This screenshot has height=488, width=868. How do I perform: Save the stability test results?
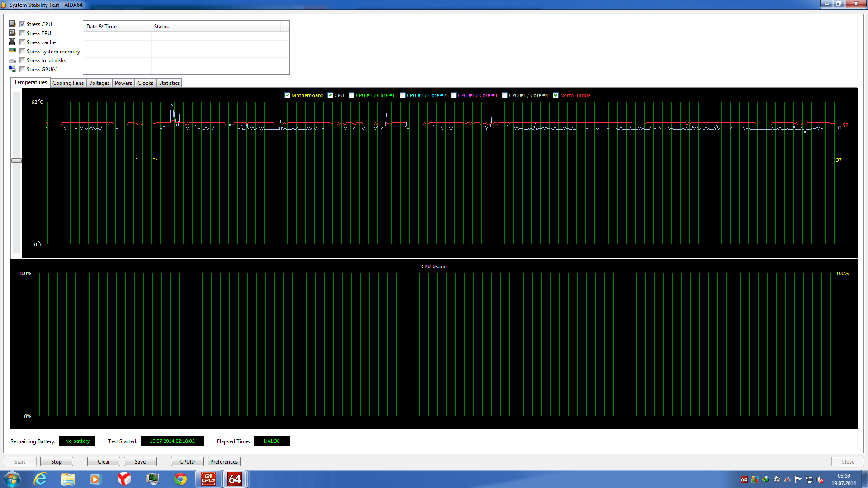[140, 462]
